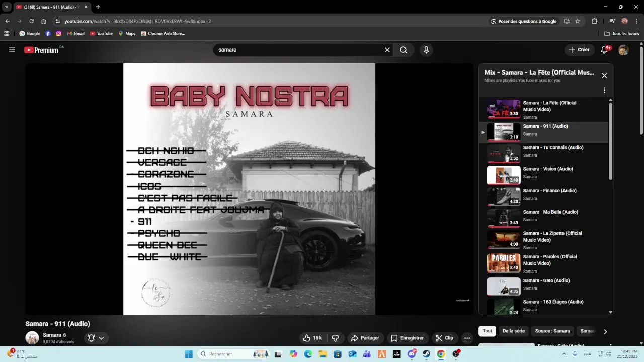This screenshot has width=644, height=362.
Task: Click the 'Créer' button
Action: (x=579, y=50)
